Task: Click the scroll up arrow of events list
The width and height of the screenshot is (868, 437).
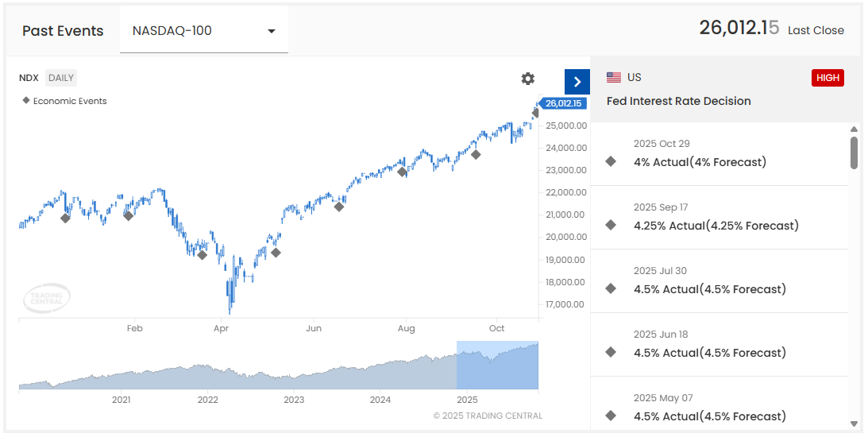Action: tap(854, 129)
